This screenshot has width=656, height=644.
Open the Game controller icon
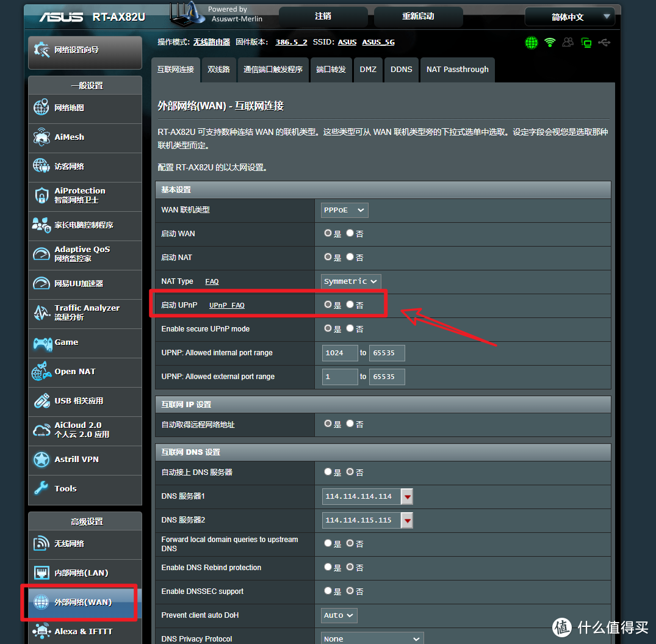(x=41, y=342)
